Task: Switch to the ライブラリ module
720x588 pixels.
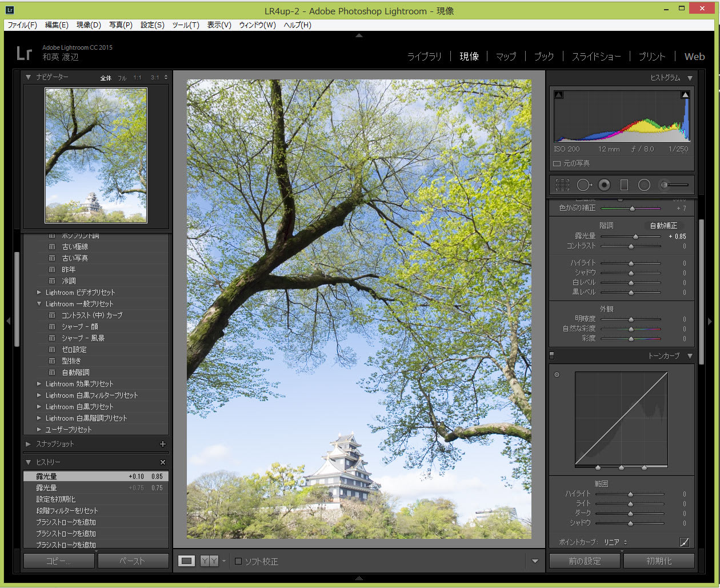Action: pos(424,57)
